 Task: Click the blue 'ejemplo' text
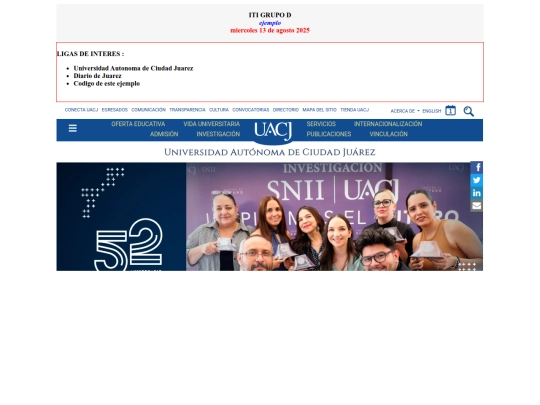[270, 23]
